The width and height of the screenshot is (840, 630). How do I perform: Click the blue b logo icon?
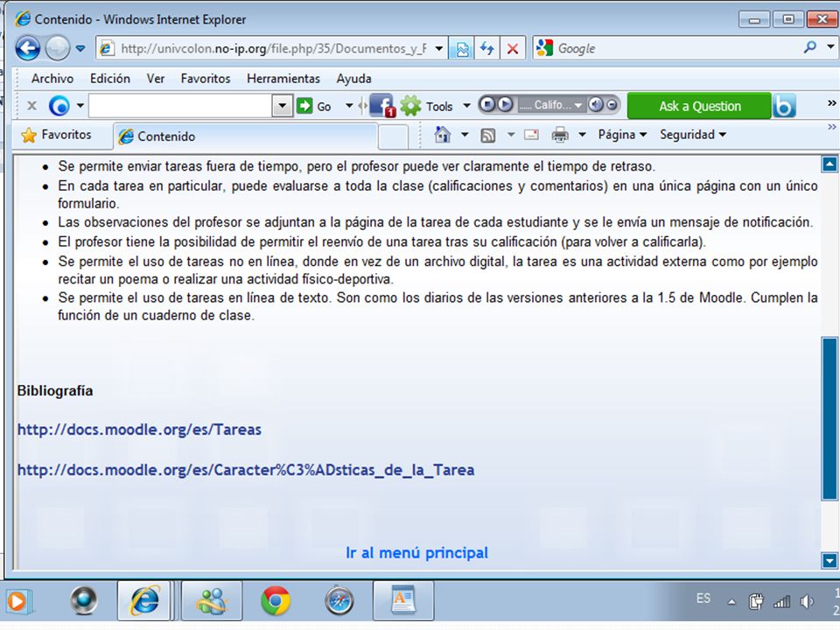click(784, 106)
